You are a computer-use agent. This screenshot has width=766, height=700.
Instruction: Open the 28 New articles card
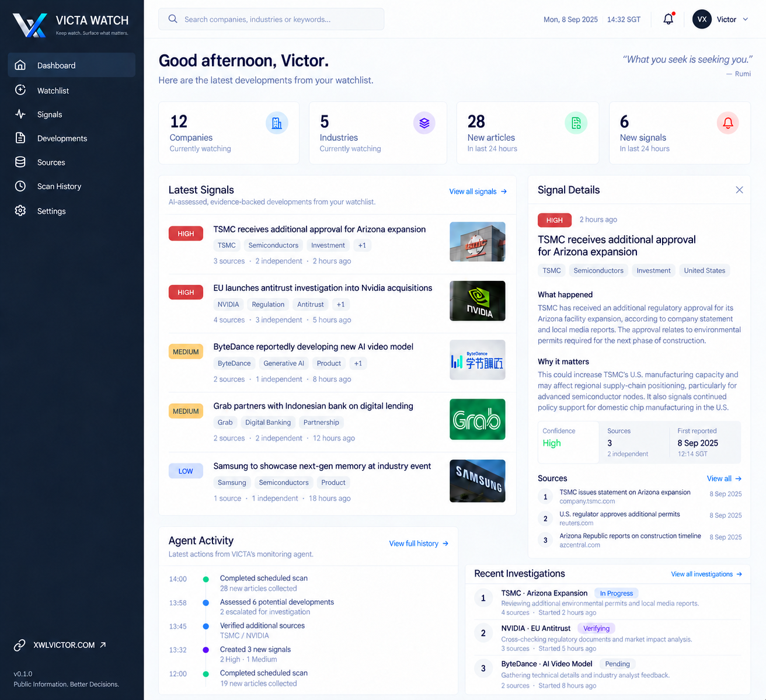(x=528, y=133)
